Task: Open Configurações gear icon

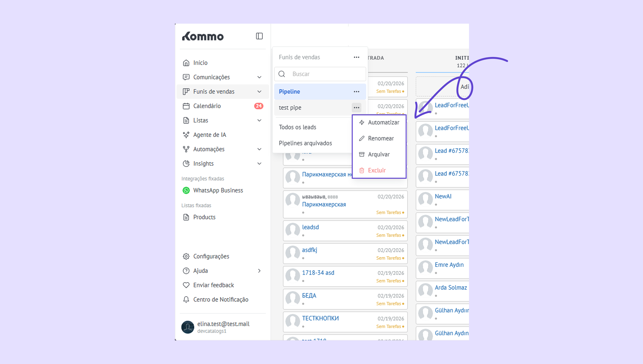Action: pos(186,256)
